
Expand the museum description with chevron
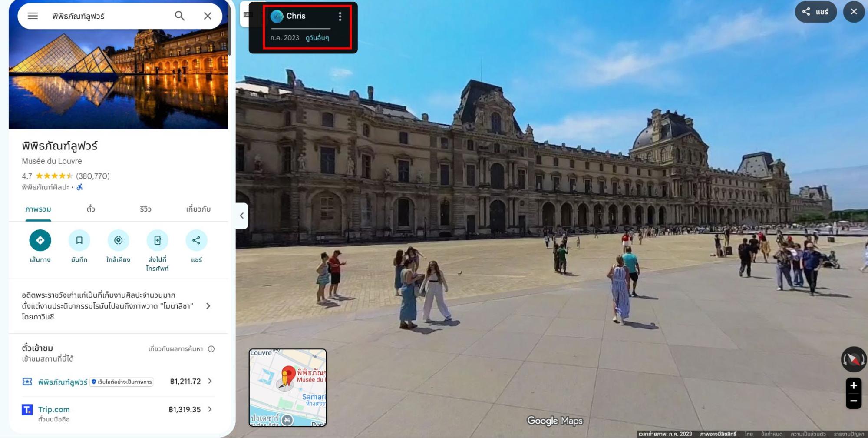pyautogui.click(x=208, y=306)
